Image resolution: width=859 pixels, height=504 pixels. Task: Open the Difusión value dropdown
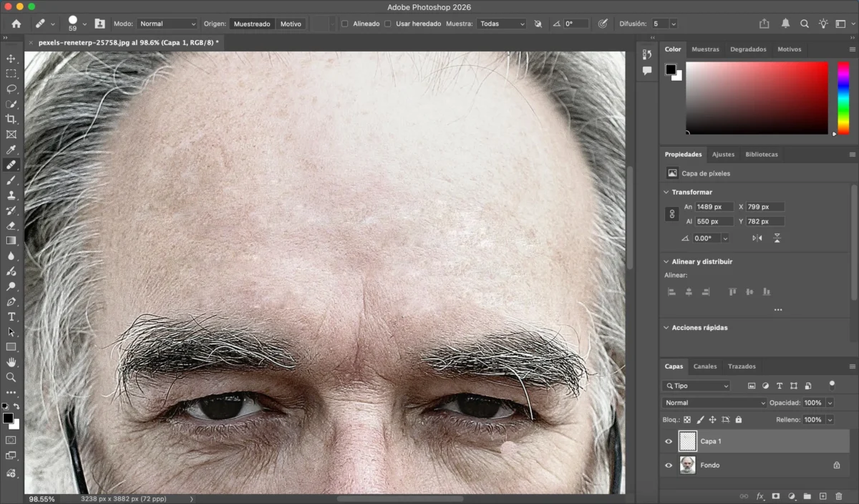point(674,24)
